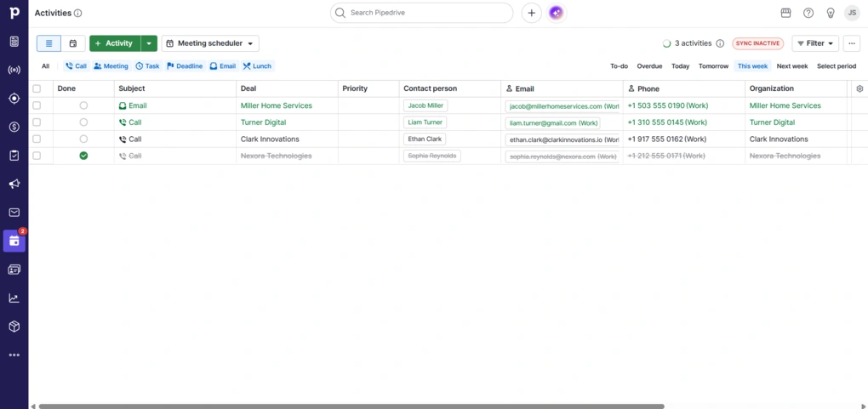Select the Clark Innovations row checkbox

(37, 139)
